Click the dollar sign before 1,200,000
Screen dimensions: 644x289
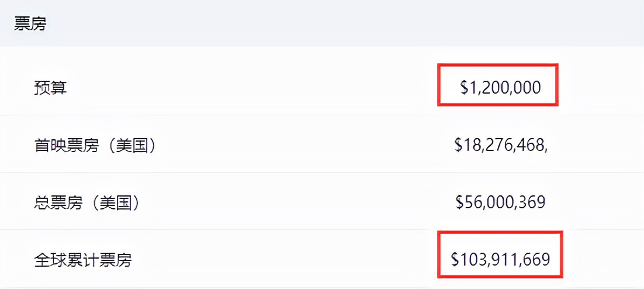465,88
